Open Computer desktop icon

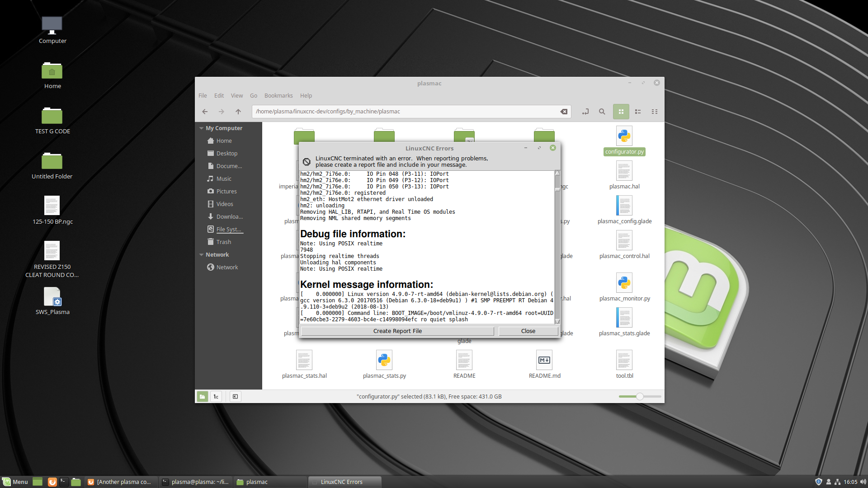(52, 30)
